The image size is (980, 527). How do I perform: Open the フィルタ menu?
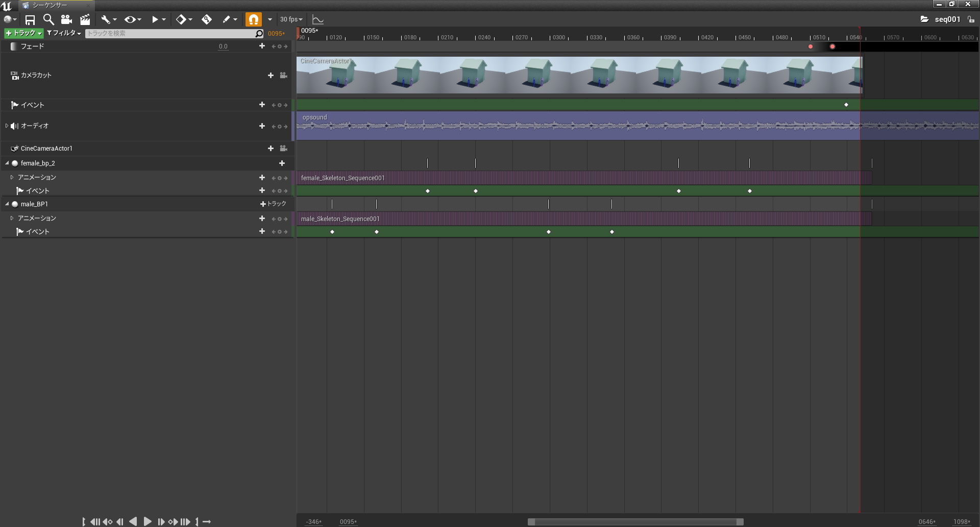[64, 33]
